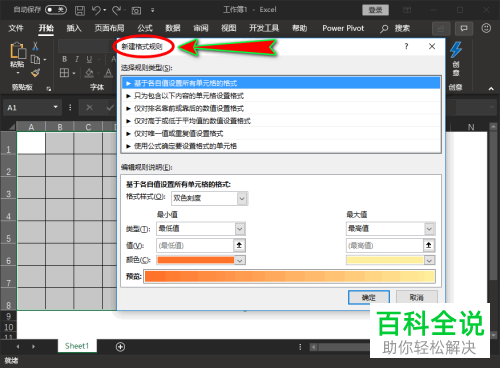Open the minimum type 最低值 dropdown
The image size is (500, 368).
(x=201, y=229)
